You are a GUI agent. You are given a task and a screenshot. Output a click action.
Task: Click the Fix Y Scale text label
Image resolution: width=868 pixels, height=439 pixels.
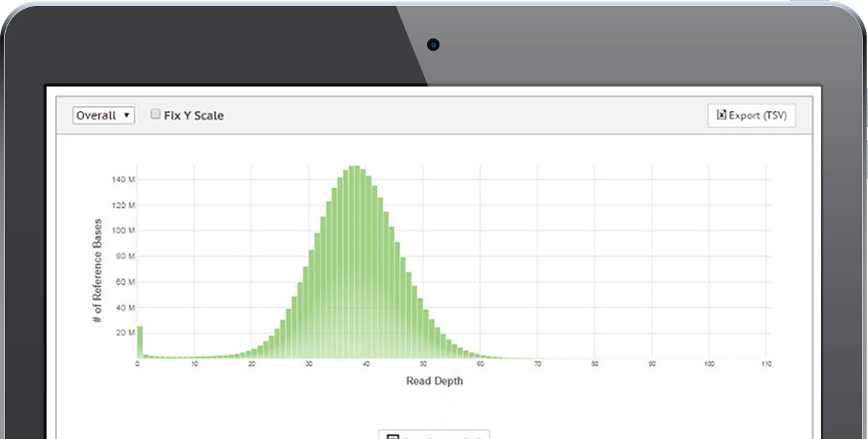point(193,114)
